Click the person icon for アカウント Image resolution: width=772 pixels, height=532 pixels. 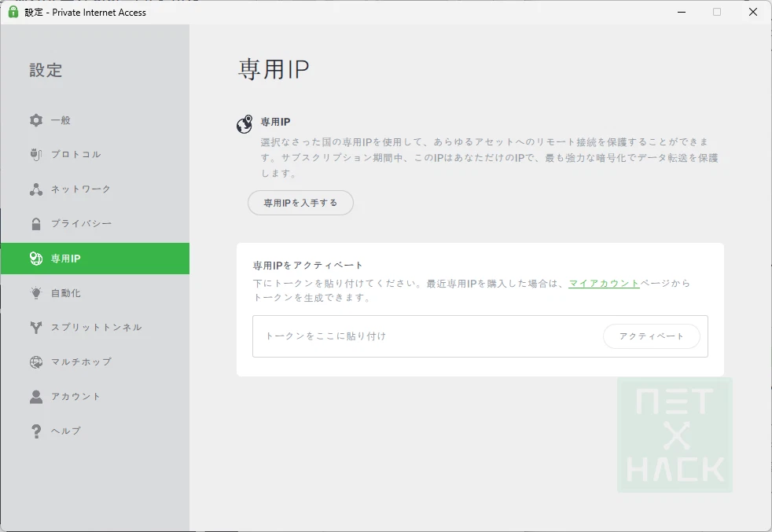click(x=36, y=397)
